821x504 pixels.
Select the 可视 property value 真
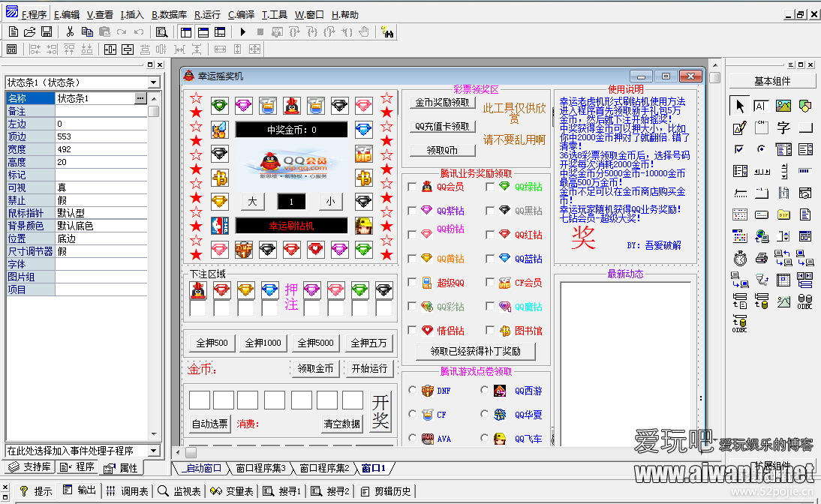101,187
